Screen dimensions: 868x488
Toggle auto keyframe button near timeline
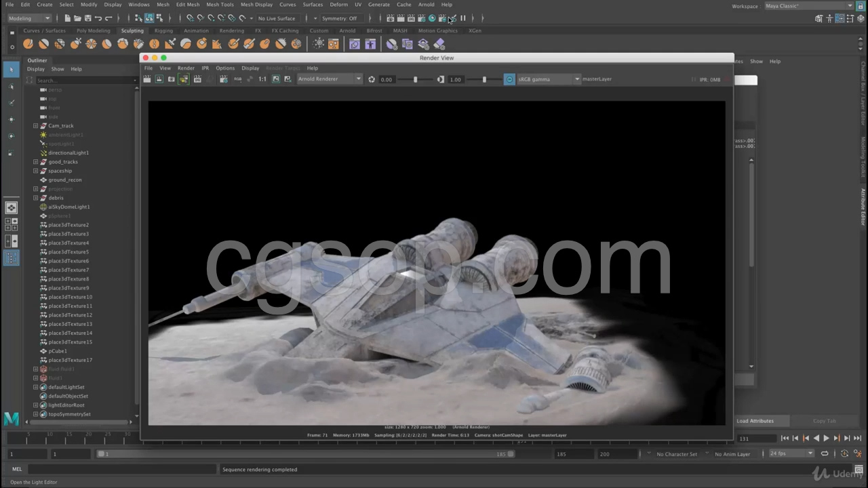[844, 453]
